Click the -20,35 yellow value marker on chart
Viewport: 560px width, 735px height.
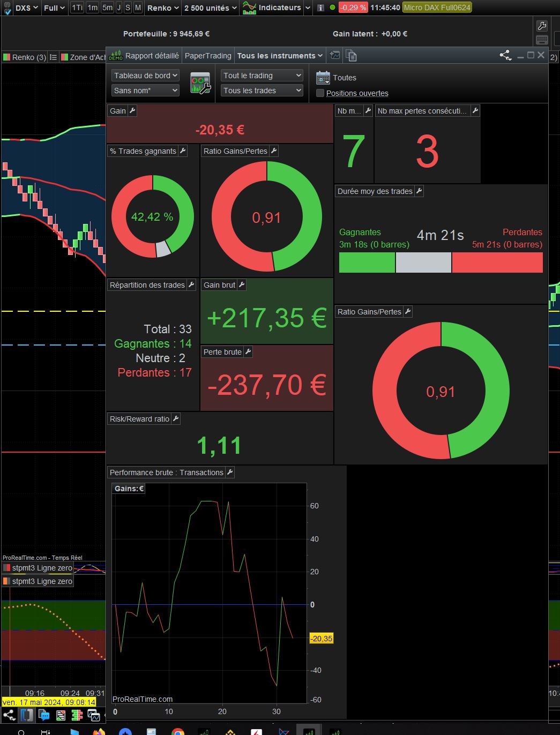point(322,638)
